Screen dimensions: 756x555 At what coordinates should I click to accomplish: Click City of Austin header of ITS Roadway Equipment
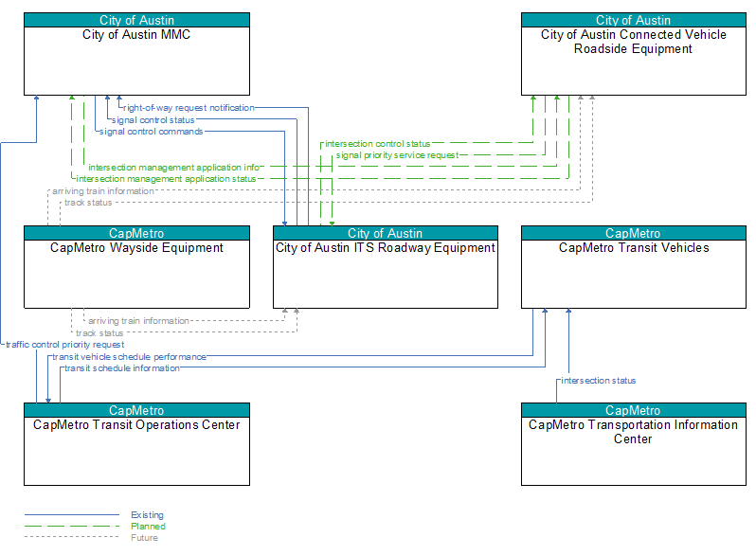click(386, 233)
